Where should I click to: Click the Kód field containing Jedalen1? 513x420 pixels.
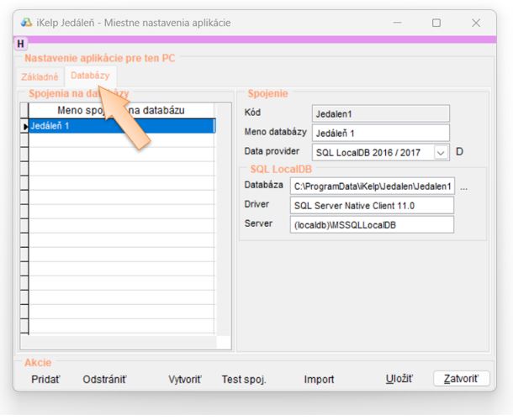[380, 113]
